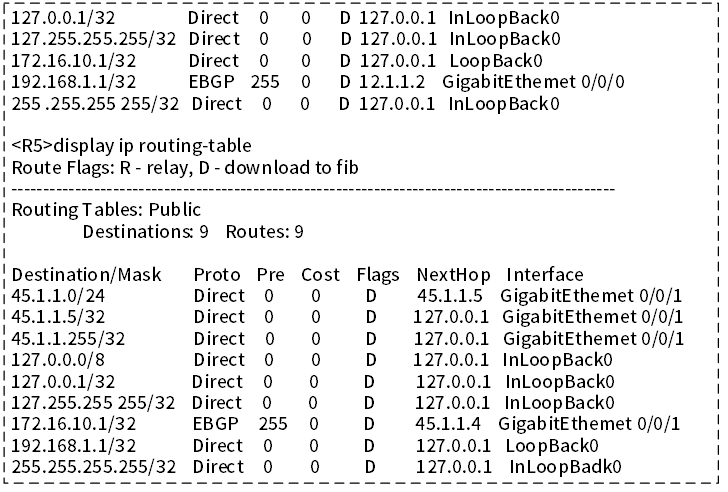Select the 45.1.1.255/32 destination entry

tap(68, 338)
